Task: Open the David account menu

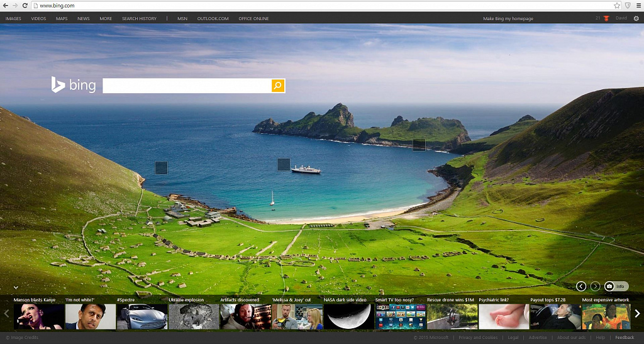Action: tap(621, 18)
